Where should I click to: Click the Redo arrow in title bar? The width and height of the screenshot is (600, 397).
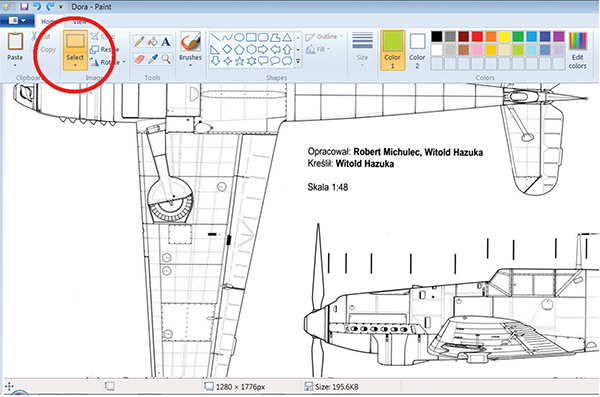[50, 7]
